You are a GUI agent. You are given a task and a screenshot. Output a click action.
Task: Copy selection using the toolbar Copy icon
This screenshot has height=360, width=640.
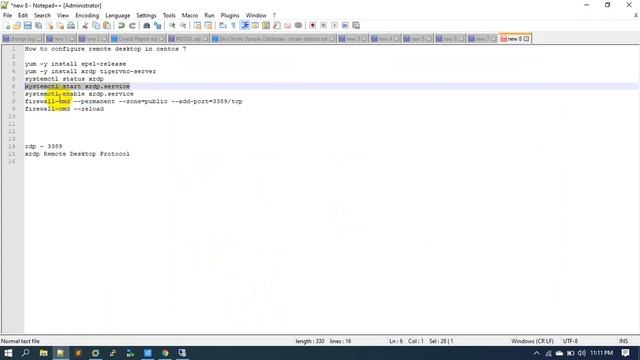pyautogui.click(x=96, y=25)
